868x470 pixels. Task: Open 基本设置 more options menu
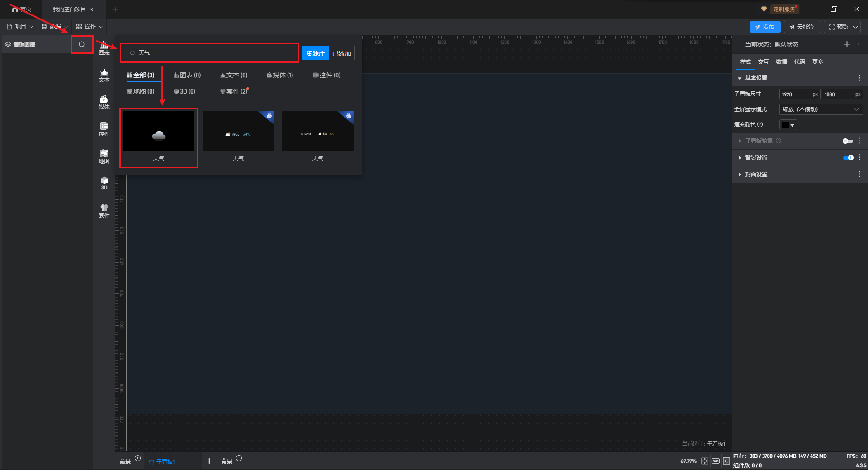pyautogui.click(x=859, y=78)
